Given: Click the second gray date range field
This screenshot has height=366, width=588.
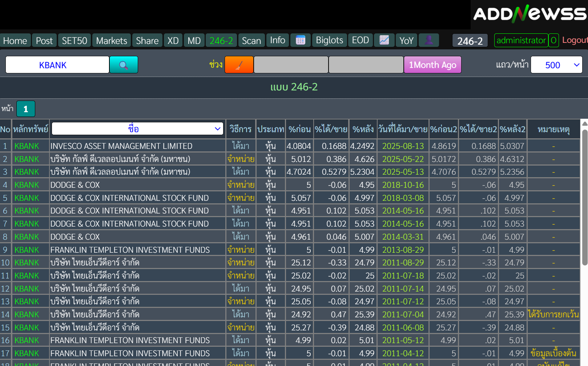Looking at the screenshot, I should point(366,65).
